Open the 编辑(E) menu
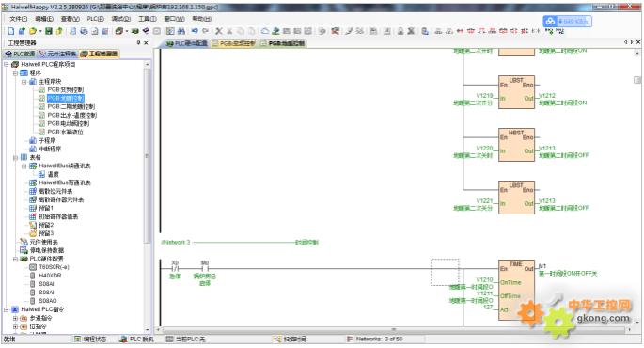Image resolution: width=644 pixels, height=348 pixels. [44, 19]
